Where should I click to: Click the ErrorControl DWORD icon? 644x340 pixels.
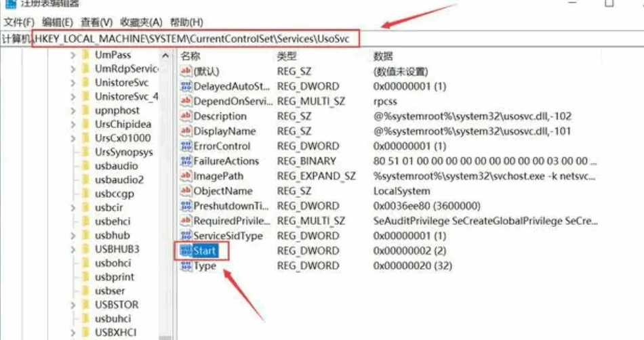pos(186,146)
